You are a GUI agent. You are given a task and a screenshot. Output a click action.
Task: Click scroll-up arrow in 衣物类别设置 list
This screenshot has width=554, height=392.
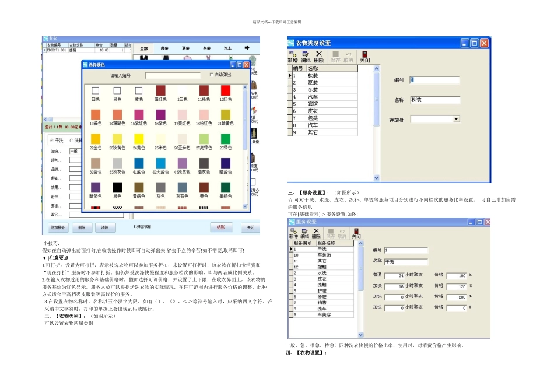point(377,69)
